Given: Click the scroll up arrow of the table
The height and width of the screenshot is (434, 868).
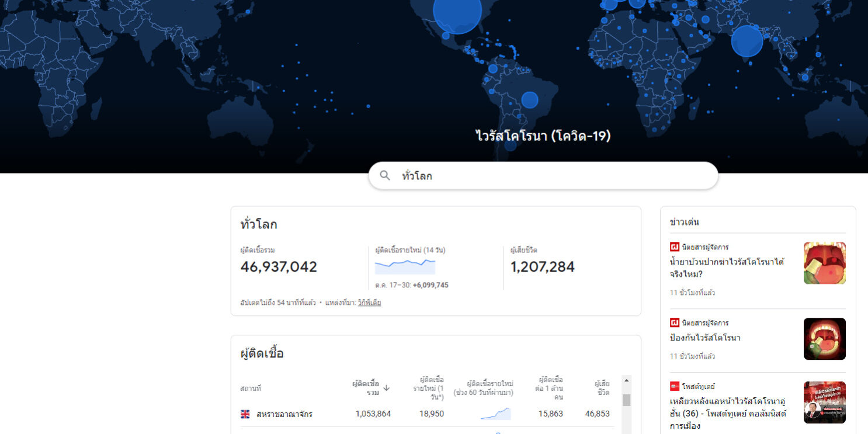Looking at the screenshot, I should [627, 381].
